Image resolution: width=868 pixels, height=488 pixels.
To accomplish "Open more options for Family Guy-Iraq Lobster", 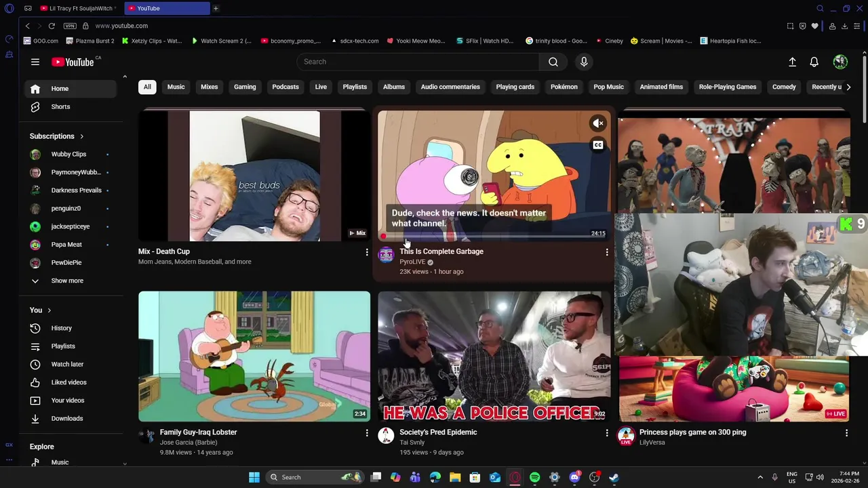I will [x=367, y=432].
